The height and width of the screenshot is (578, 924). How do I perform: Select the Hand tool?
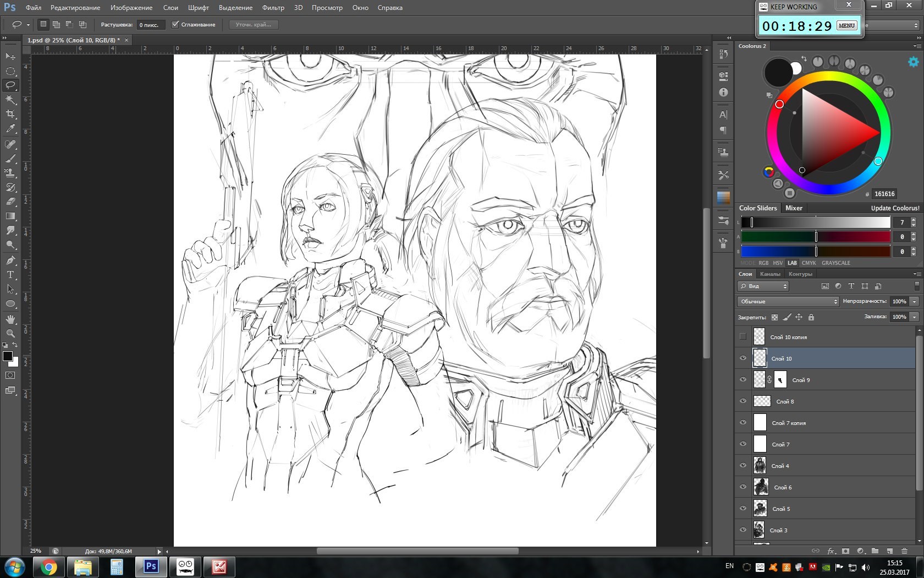10,319
